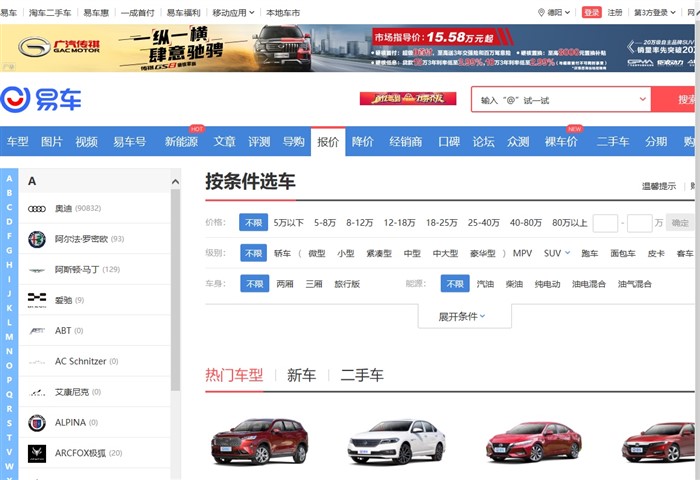Switch to the 热门车型 section tab
Image resolution: width=700 pixels, height=480 pixels.
[234, 375]
